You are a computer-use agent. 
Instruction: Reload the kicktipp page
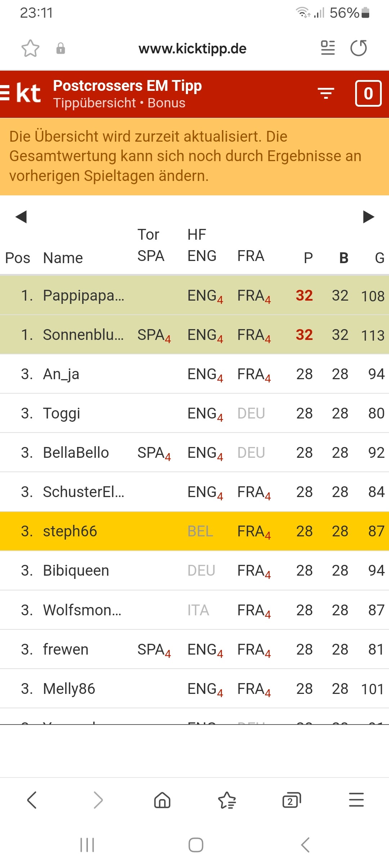(x=359, y=48)
